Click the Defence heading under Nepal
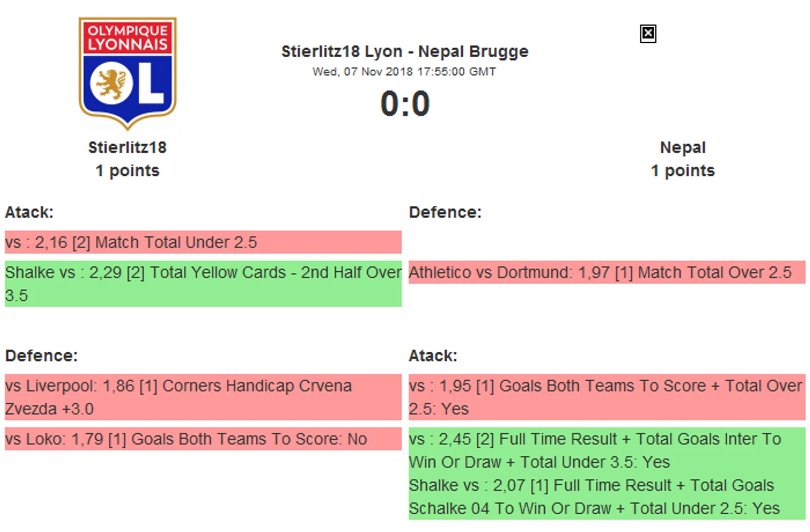The image size is (810, 532). [445, 212]
